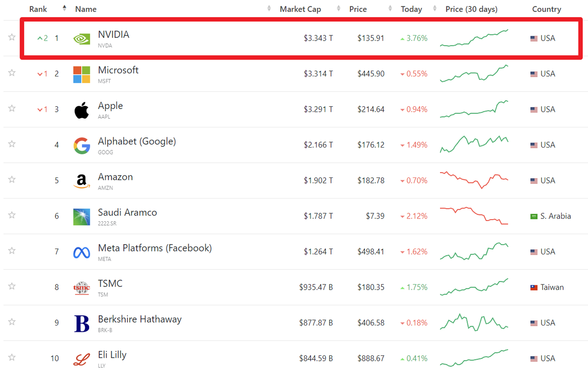This screenshot has width=588, height=376.
Task: Click the MSFT ticker symbol
Action: [x=104, y=81]
